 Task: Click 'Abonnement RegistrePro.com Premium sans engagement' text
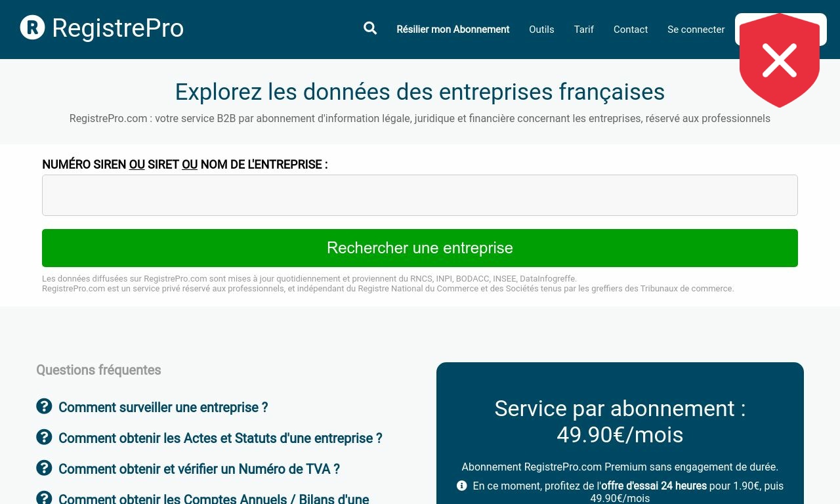620,467
